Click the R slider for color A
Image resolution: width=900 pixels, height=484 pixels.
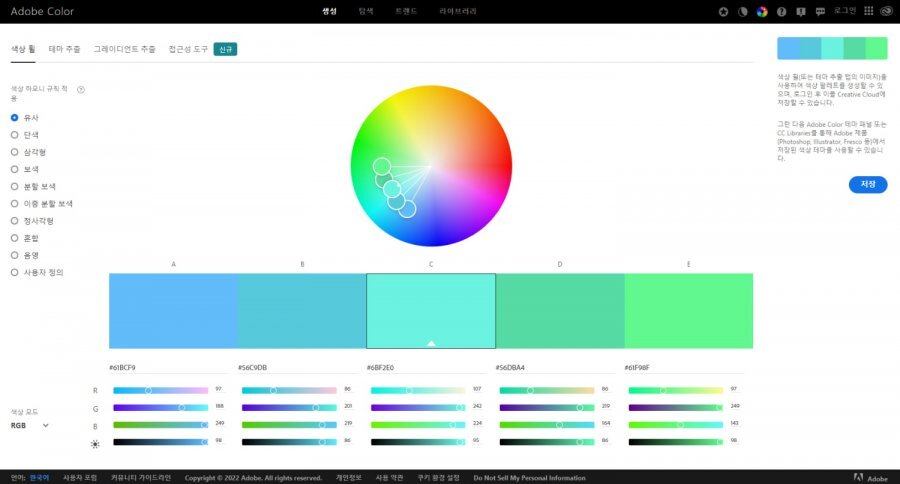click(161, 390)
